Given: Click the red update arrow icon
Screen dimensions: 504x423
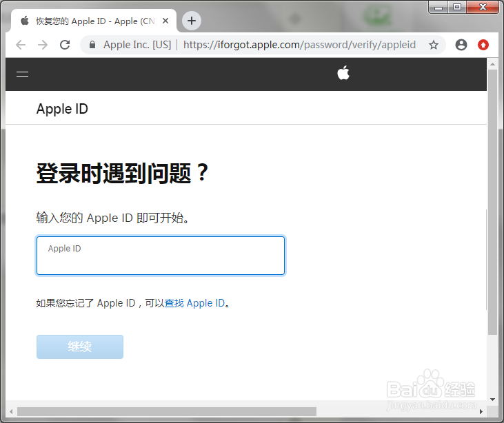Looking at the screenshot, I should coord(483,45).
